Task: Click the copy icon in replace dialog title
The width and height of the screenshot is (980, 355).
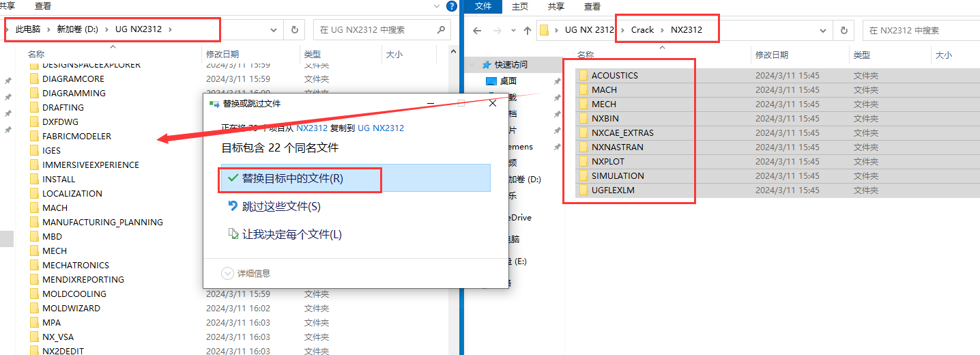Action: click(214, 104)
